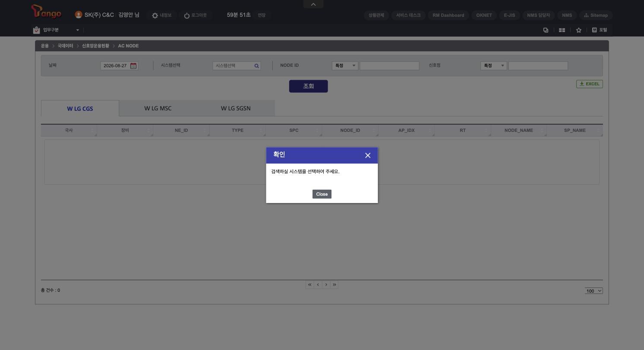644x350 pixels.
Task: Download results with the EXCEL button
Action: click(x=590, y=84)
